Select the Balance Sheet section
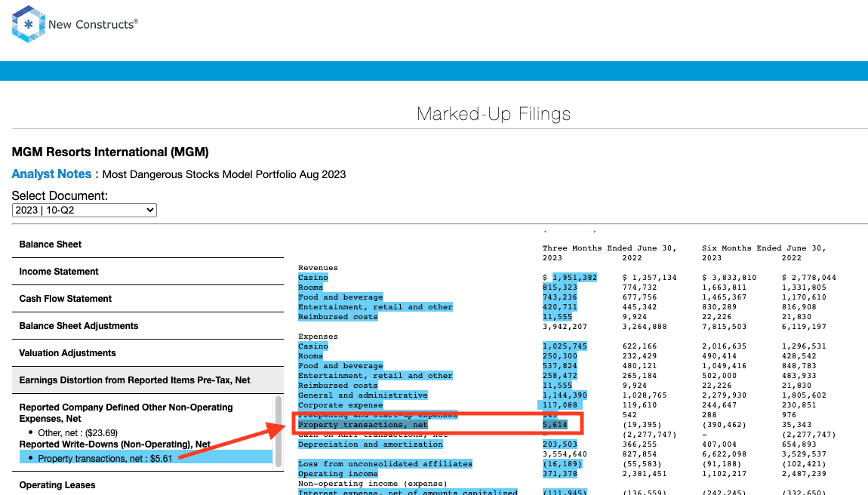 51,244
